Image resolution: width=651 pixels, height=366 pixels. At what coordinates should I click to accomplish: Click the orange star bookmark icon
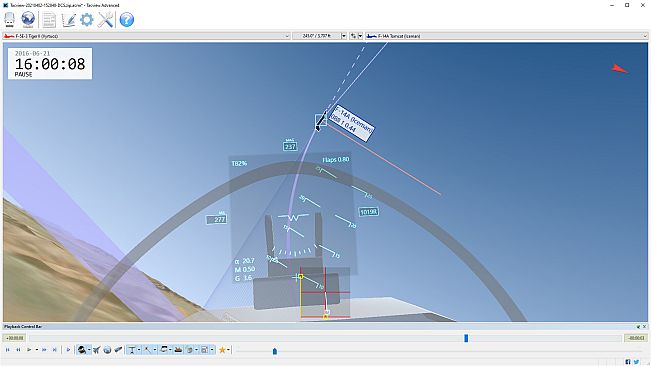pos(222,350)
